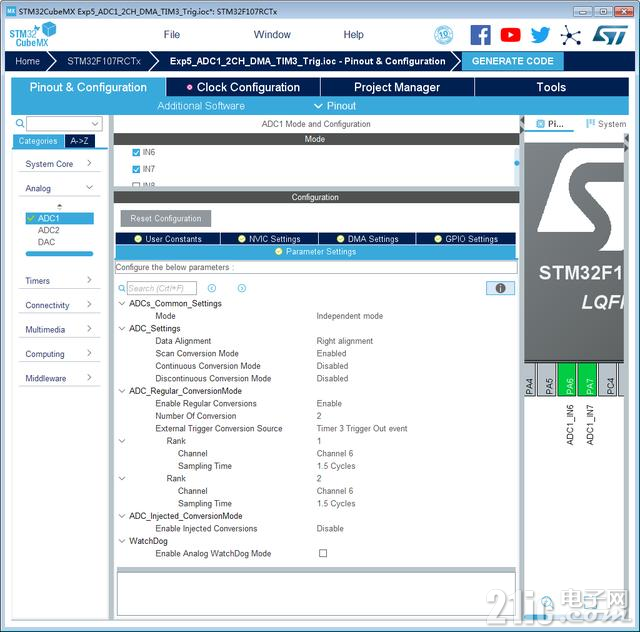This screenshot has height=632, width=640.
Task: Open the GPIO Settings tab
Action: tap(466, 239)
